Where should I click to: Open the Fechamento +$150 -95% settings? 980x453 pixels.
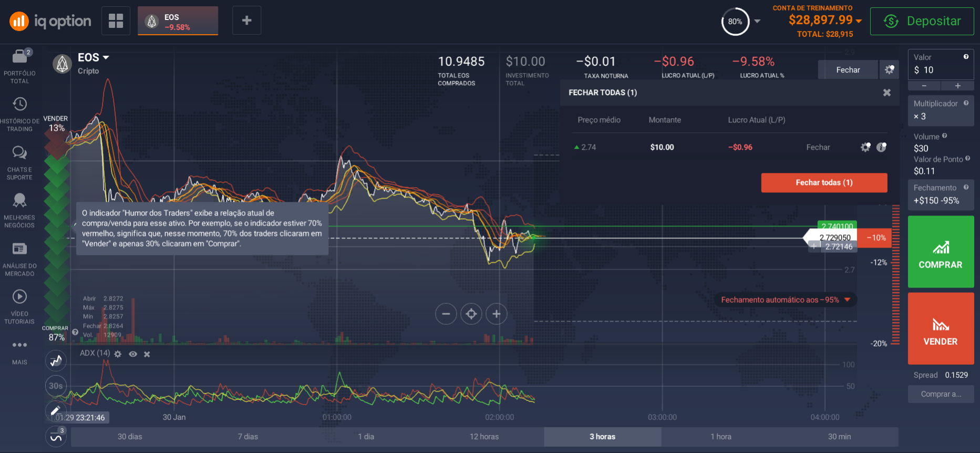pyautogui.click(x=941, y=194)
